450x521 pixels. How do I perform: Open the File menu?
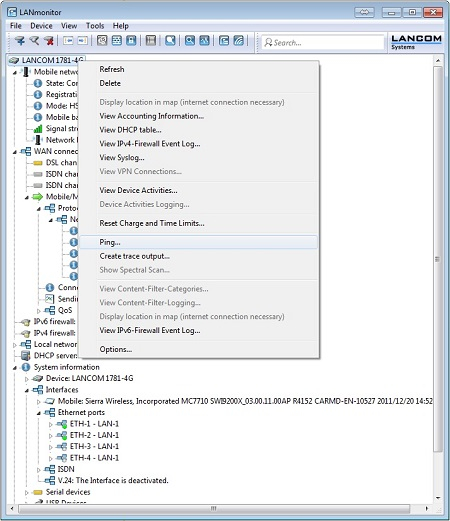16,26
